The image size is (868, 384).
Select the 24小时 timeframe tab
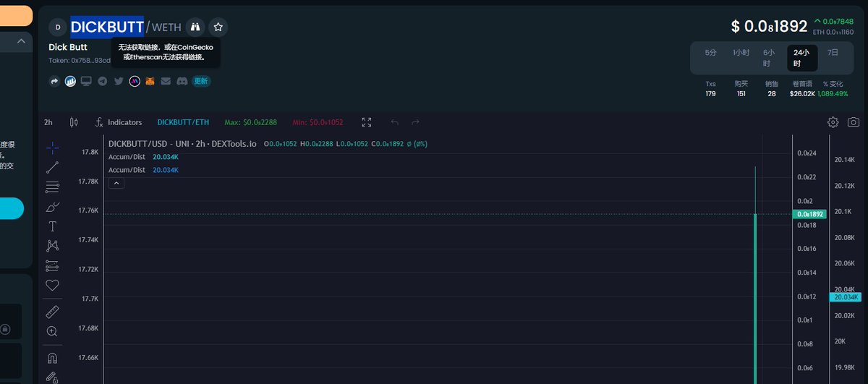coord(801,58)
